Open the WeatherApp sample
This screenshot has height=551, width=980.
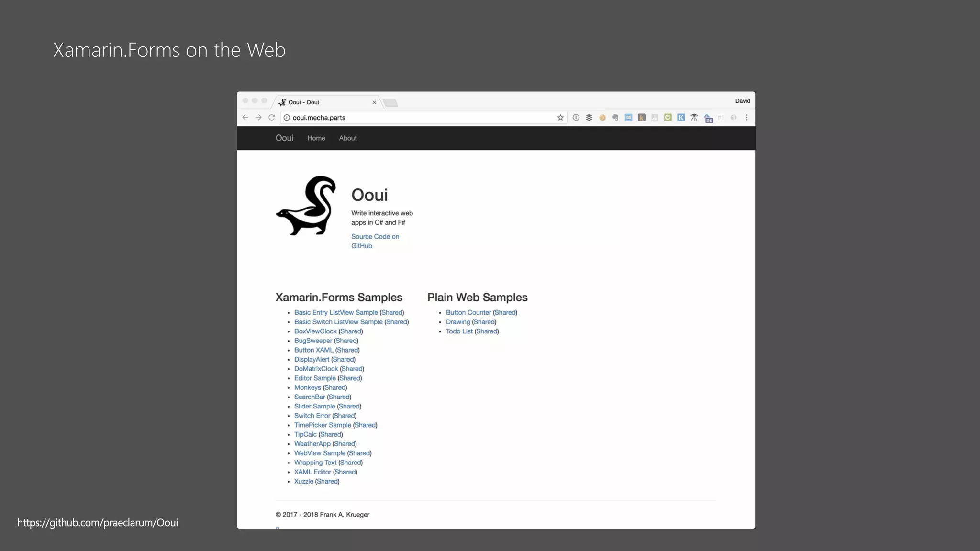[312, 444]
